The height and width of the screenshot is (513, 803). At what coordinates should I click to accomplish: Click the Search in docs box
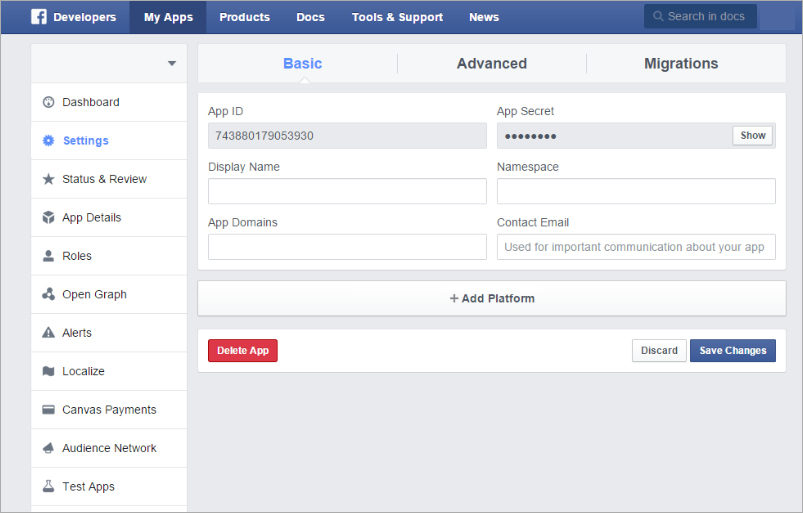[x=700, y=16]
